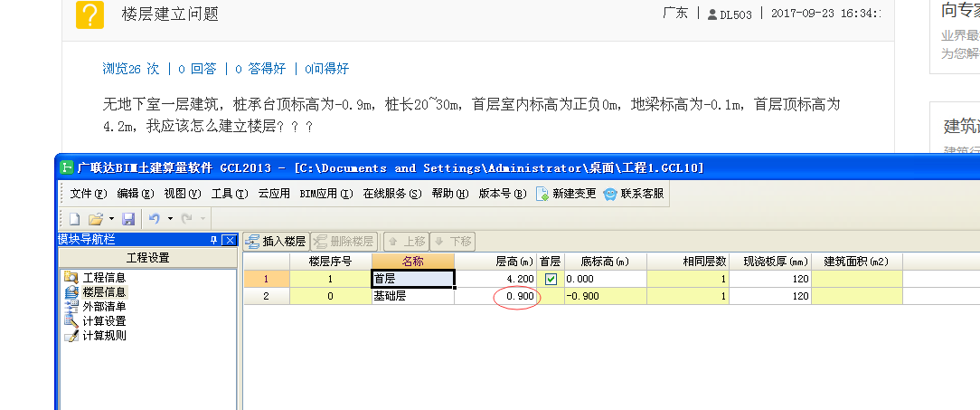The width and height of the screenshot is (980, 410).
Task: Click the 计算规则 icon in navigation tree
Action: 71,336
